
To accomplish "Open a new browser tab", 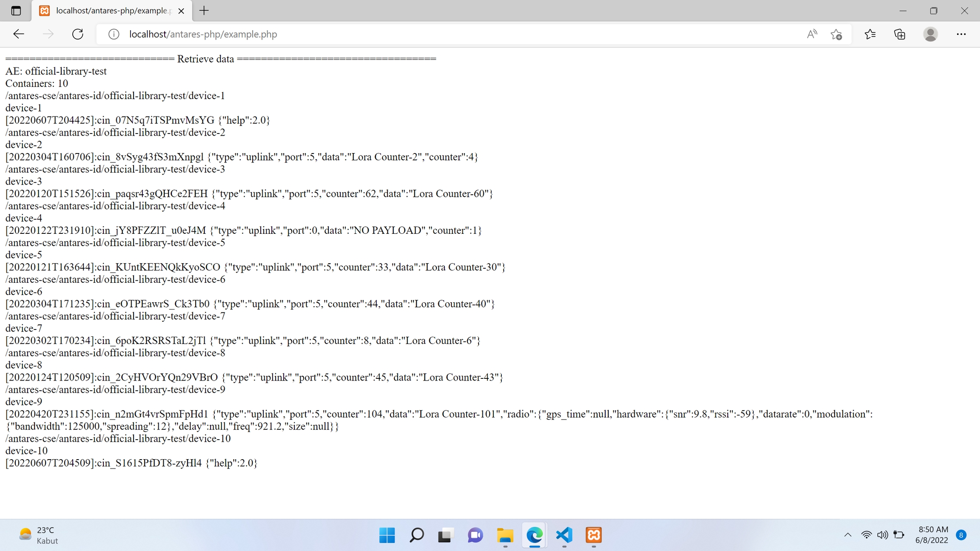I will click(204, 11).
